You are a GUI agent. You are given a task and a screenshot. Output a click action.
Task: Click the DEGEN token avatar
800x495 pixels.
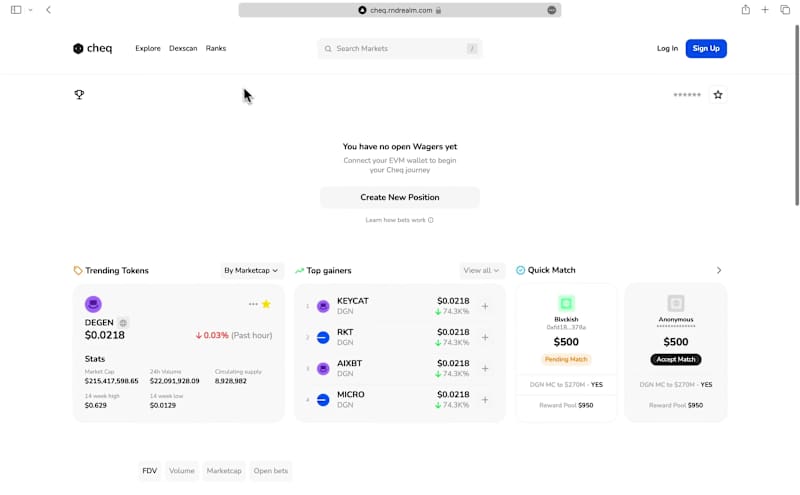[93, 304]
